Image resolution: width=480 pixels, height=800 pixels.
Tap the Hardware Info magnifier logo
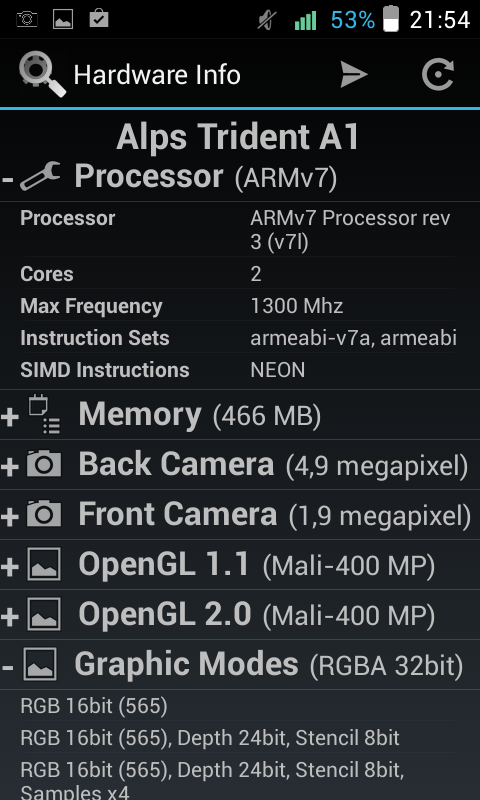coord(42,75)
